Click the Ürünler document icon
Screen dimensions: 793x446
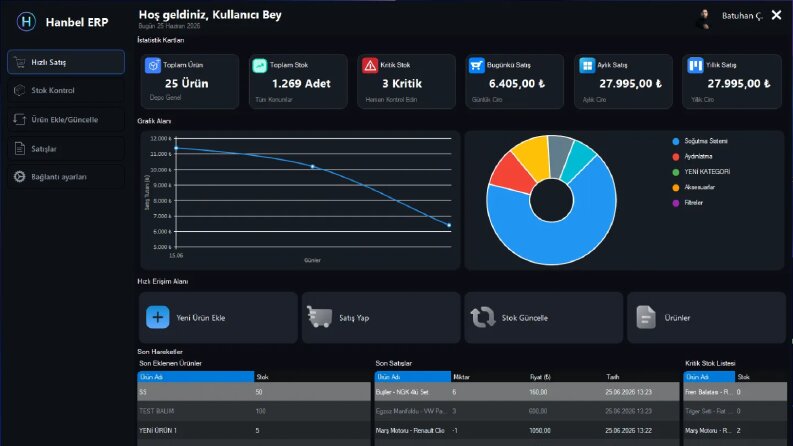point(646,318)
